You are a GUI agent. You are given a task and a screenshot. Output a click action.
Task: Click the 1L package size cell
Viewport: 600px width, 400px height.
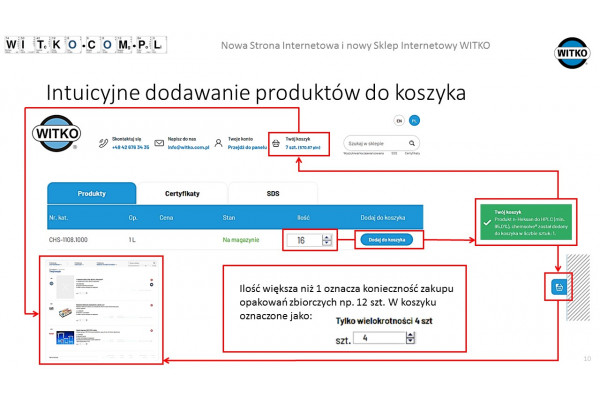coord(132,240)
